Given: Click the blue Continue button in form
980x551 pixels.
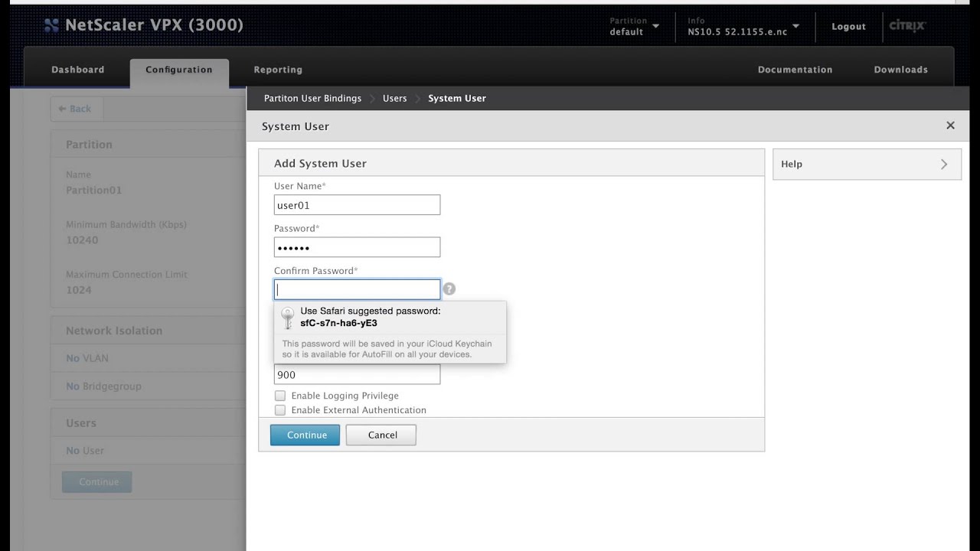Looking at the screenshot, I should tap(305, 435).
